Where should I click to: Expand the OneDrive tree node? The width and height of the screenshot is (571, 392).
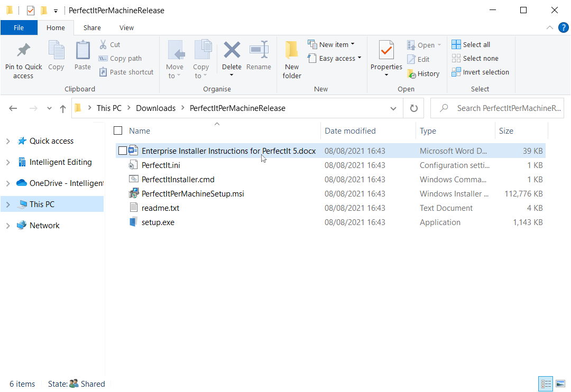8,183
